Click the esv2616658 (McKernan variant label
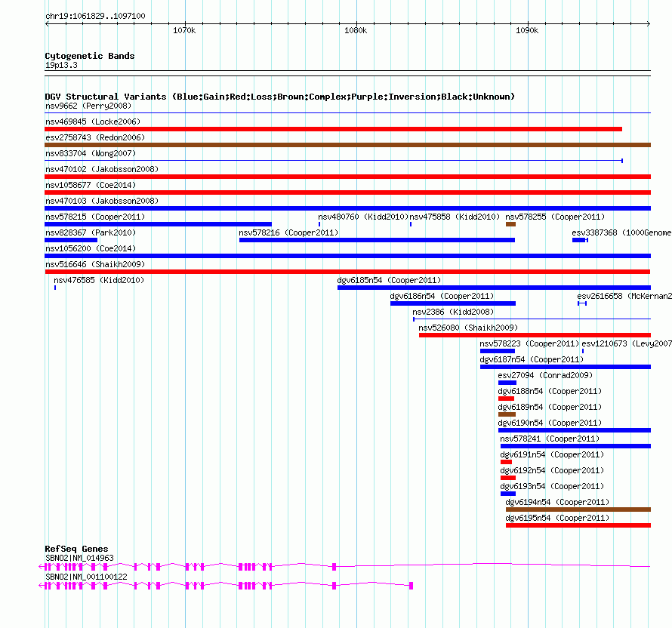 (624, 296)
